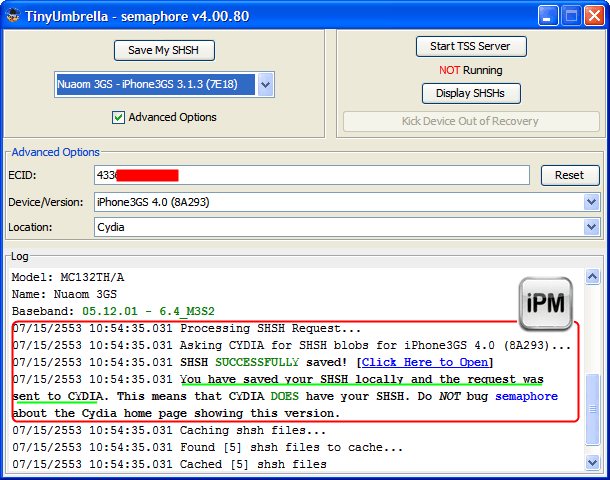Open the Click Here to Open link
Screen dimensions: 610x480
click(x=424, y=362)
